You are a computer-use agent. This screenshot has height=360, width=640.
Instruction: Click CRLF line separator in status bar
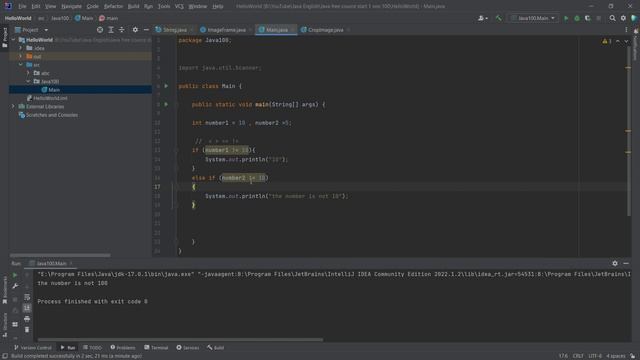pyautogui.click(x=578, y=356)
